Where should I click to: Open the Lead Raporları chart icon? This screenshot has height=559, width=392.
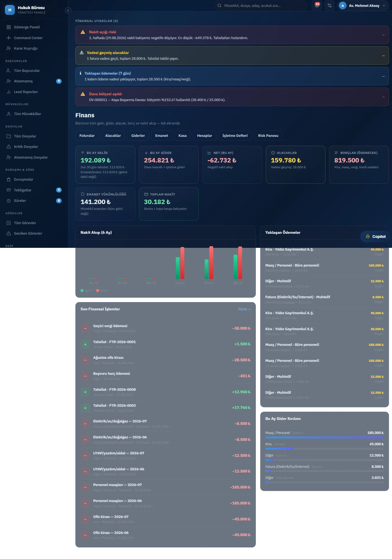(x=9, y=92)
